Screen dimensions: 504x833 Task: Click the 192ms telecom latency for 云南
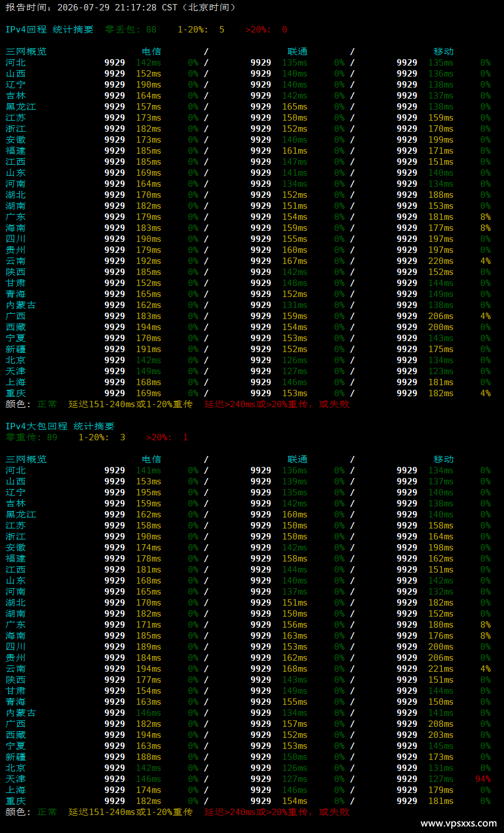148,261
